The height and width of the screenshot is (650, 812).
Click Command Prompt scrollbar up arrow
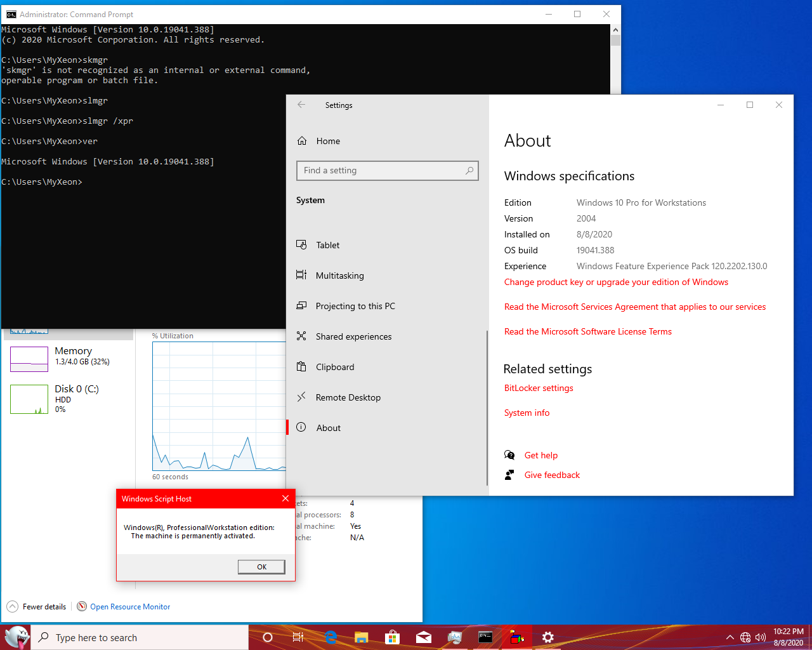click(615, 29)
